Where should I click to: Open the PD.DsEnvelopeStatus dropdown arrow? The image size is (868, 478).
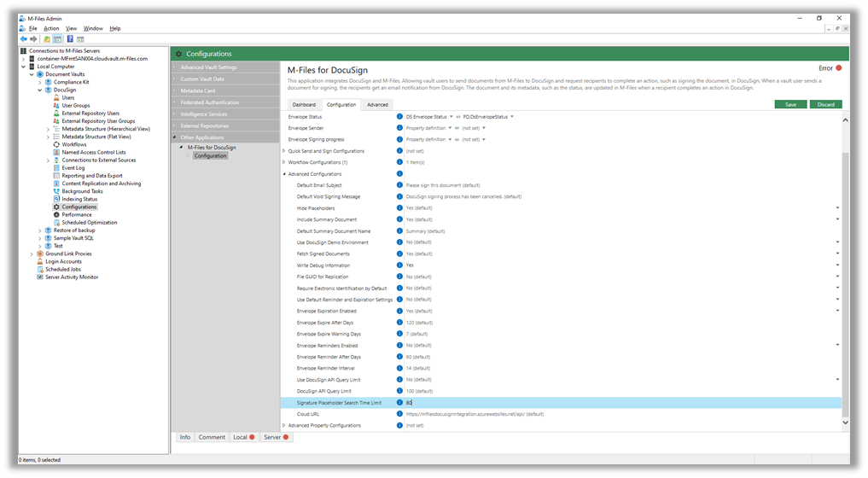tap(512, 117)
